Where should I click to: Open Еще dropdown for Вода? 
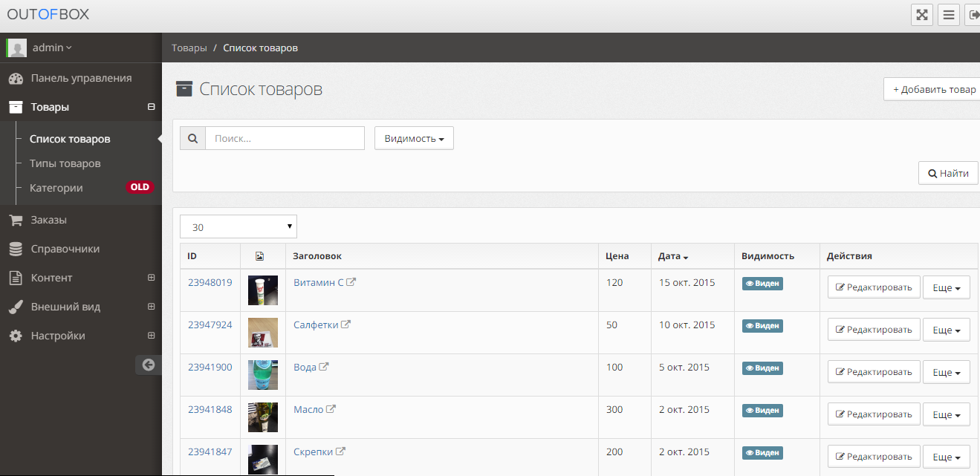point(946,372)
